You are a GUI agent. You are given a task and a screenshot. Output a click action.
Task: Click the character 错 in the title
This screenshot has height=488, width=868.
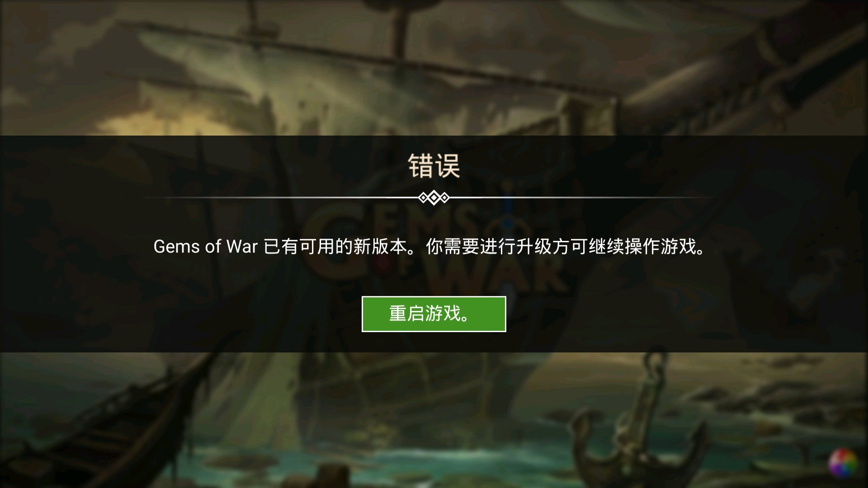point(420,166)
